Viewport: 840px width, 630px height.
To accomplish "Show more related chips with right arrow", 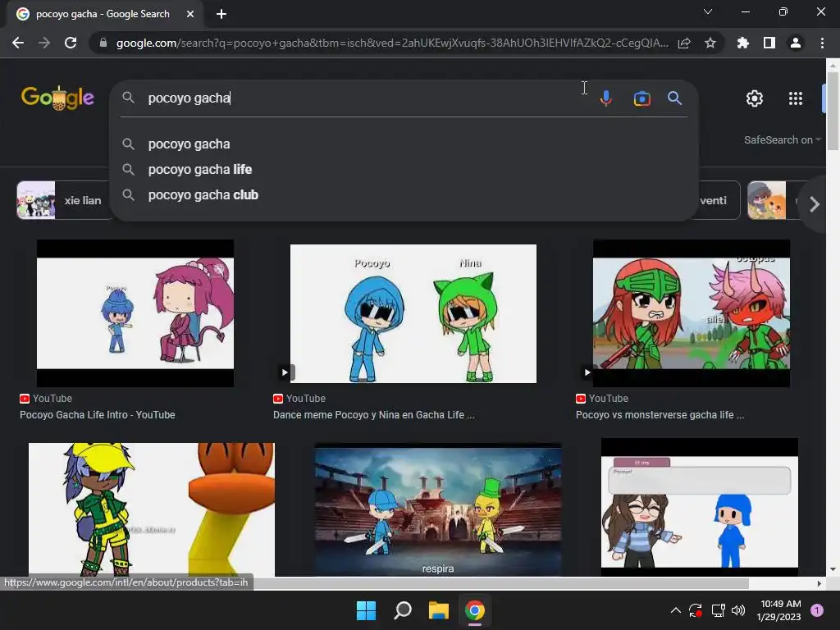I will coord(815,204).
